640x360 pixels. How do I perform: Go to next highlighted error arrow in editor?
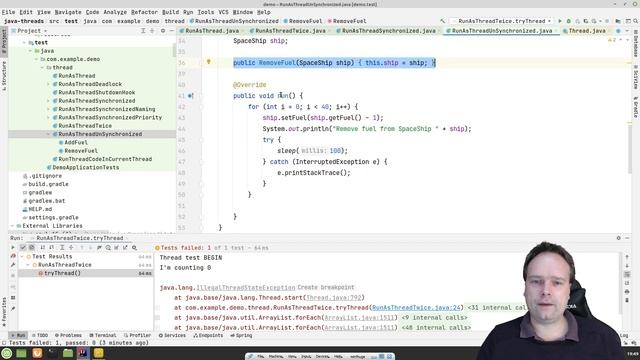627,40
